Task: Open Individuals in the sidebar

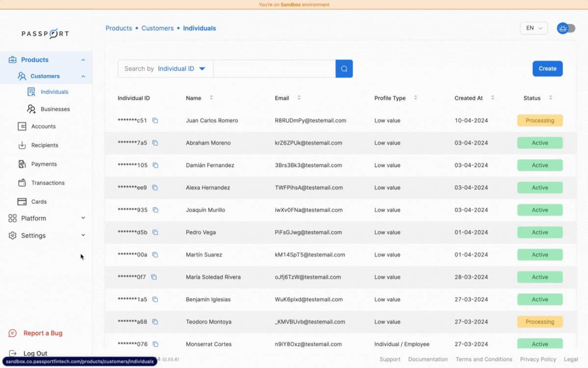Action: pos(54,92)
